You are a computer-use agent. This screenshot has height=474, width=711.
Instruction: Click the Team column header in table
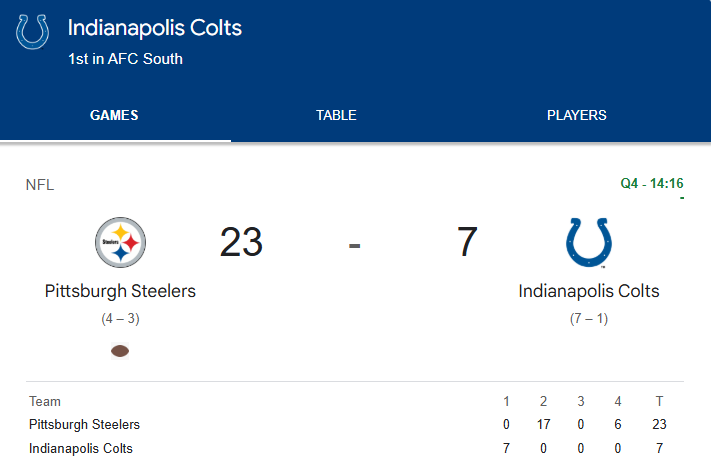click(45, 401)
